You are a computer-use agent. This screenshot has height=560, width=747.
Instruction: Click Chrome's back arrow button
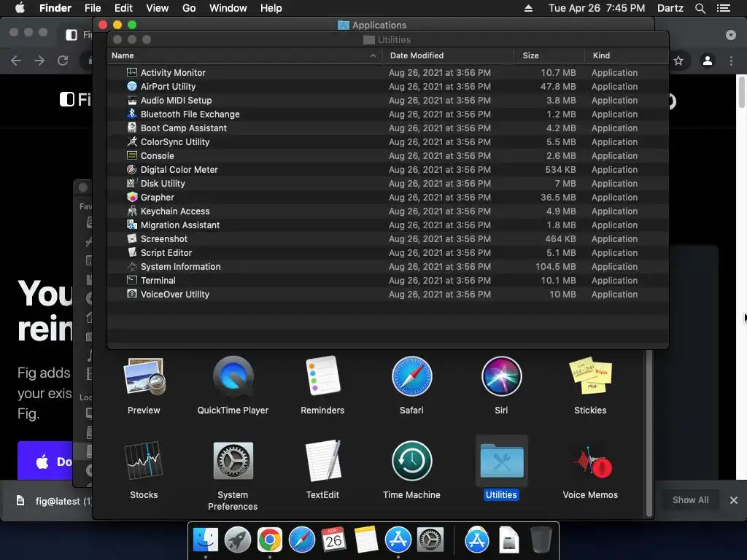(x=16, y=61)
